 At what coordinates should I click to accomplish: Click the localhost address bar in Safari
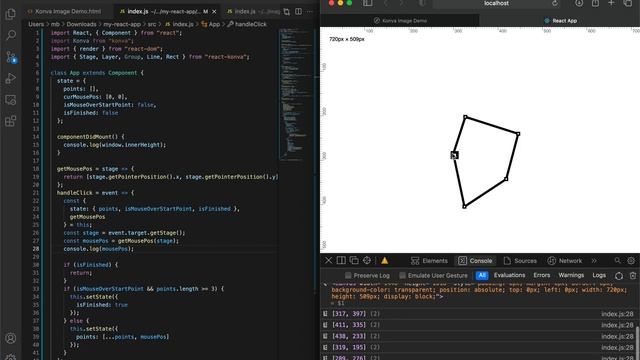(496, 3)
